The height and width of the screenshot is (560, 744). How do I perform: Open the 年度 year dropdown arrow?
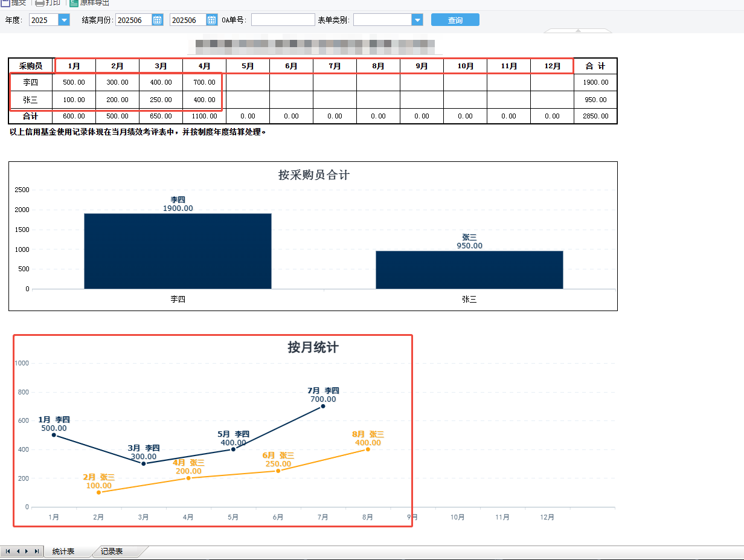64,20
